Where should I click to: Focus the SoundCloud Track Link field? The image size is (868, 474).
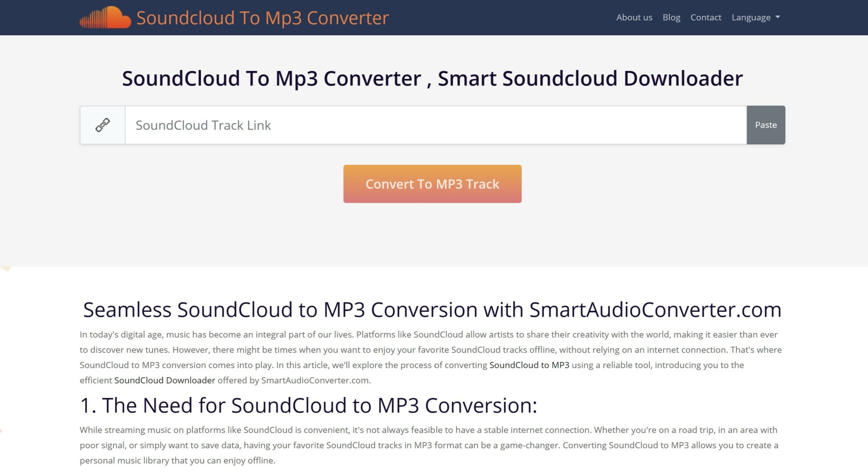(435, 125)
